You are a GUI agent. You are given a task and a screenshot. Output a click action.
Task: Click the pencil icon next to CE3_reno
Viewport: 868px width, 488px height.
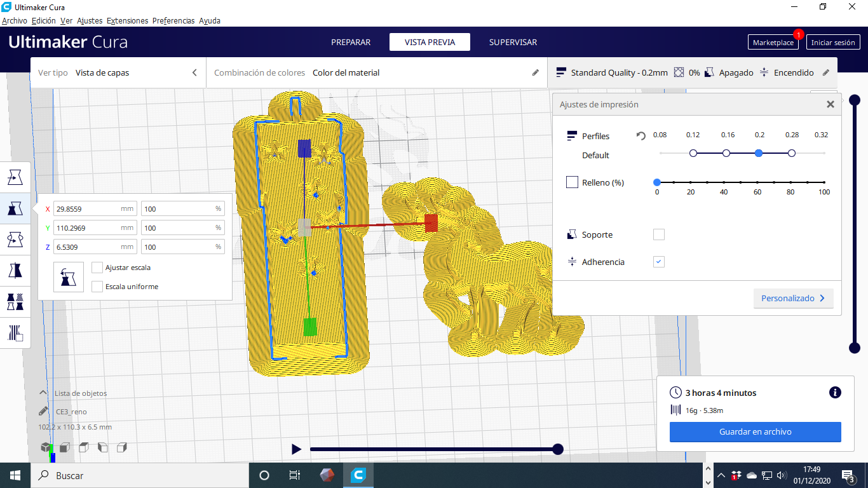(x=43, y=412)
